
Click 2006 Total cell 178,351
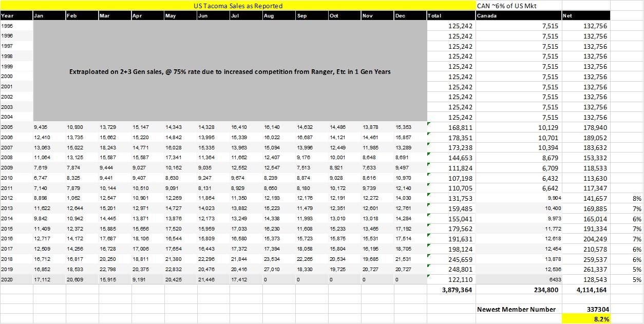pyautogui.click(x=451, y=138)
